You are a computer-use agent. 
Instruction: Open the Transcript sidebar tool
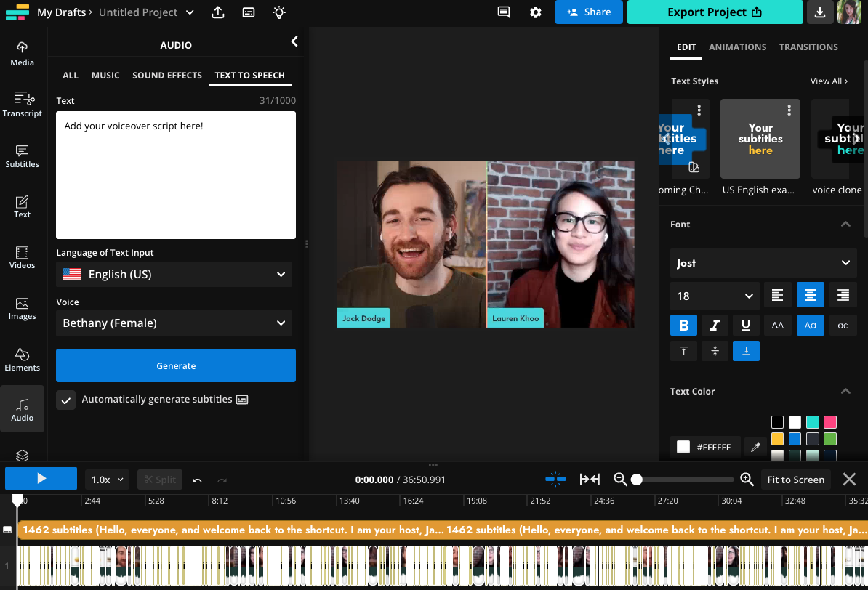point(22,105)
